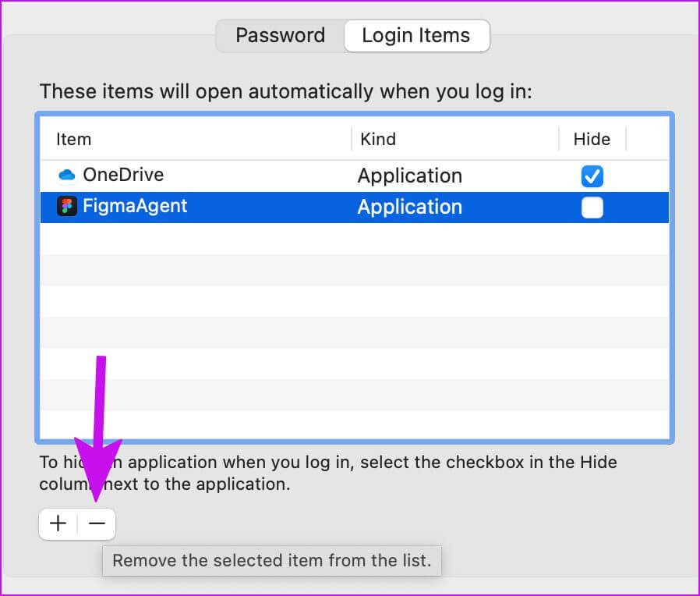
Task: Select the FigmaAgent row name
Action: coord(135,207)
